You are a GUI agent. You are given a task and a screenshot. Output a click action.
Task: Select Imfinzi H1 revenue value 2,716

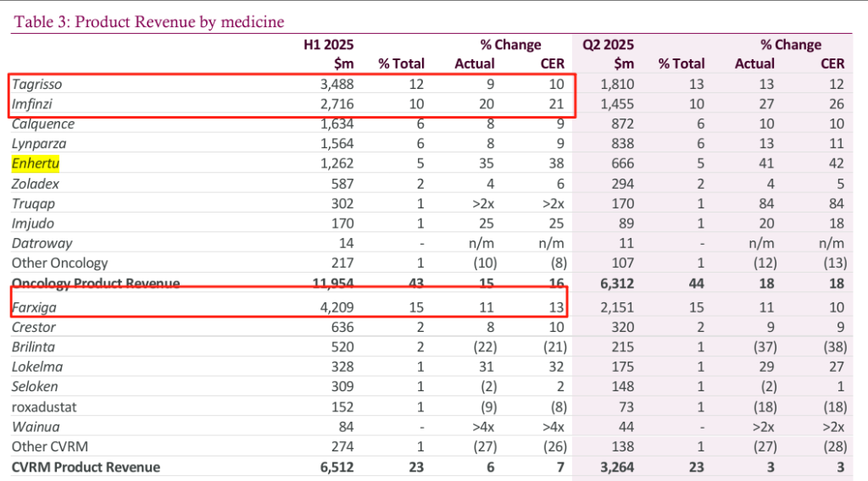[337, 104]
